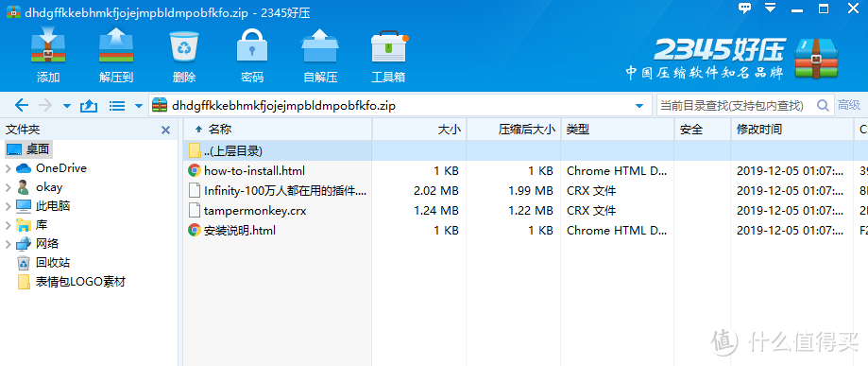This screenshot has width=868, height=366.
Task: Click the 解压到 (Extract to) icon
Action: point(116,47)
